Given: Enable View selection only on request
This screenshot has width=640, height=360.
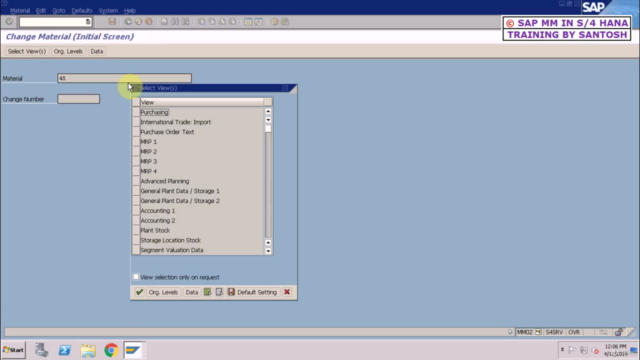Looking at the screenshot, I should [x=136, y=277].
